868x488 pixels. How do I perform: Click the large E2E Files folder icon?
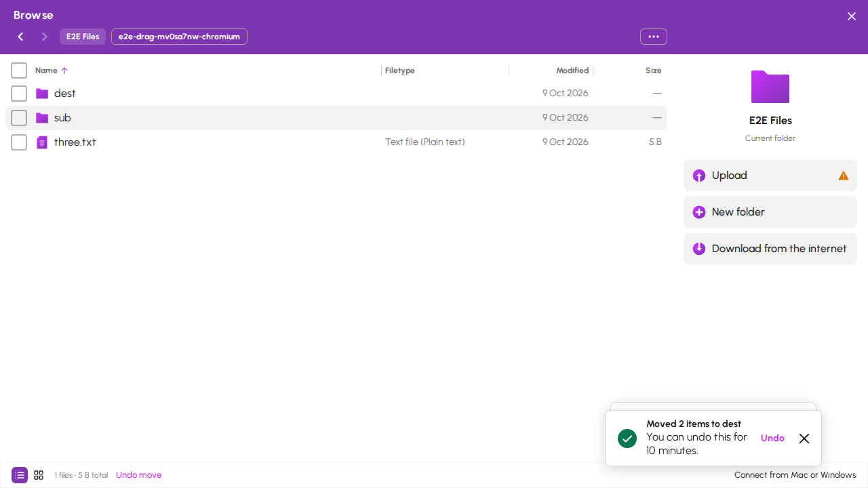(770, 87)
